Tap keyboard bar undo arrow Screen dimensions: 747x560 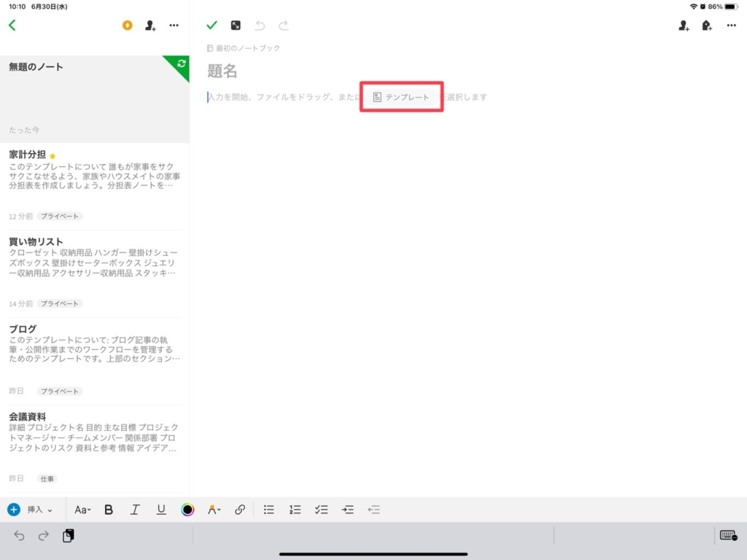click(x=19, y=536)
